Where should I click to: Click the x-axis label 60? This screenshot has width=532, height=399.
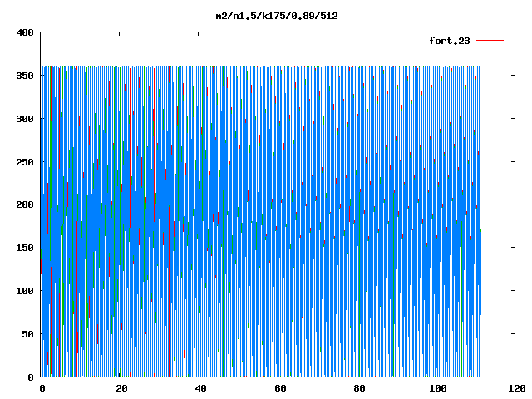[x=280, y=388]
